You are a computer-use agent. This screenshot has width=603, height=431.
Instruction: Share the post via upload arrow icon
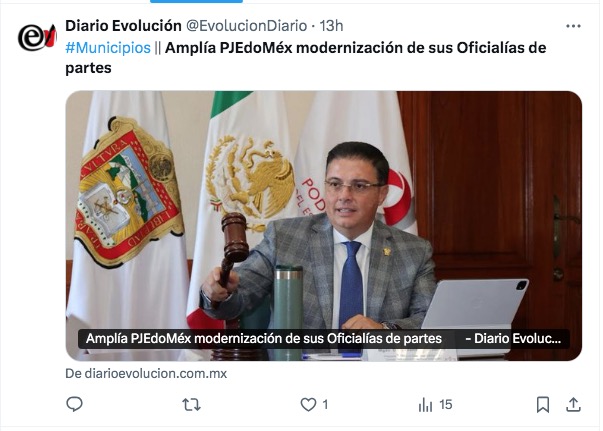point(573,404)
